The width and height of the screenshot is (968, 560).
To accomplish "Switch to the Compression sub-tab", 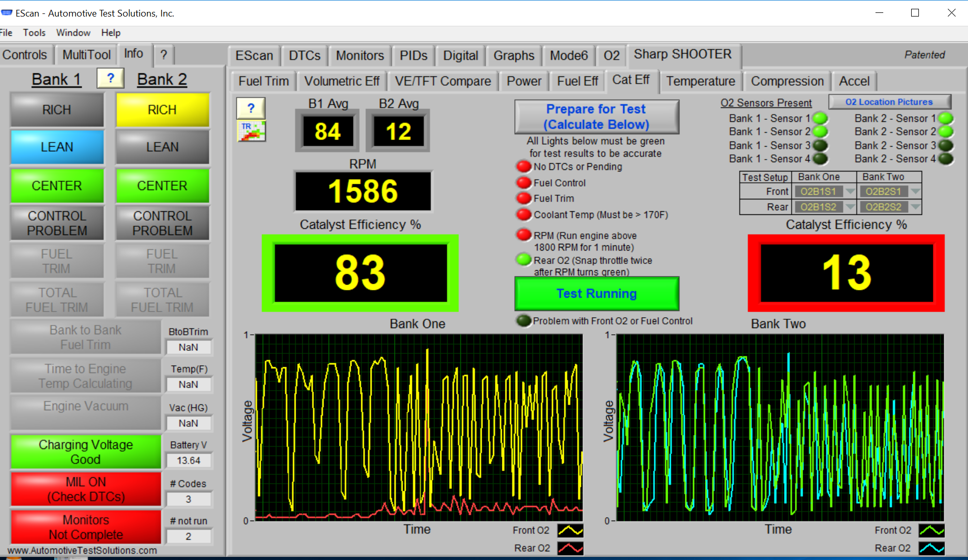I will point(787,81).
